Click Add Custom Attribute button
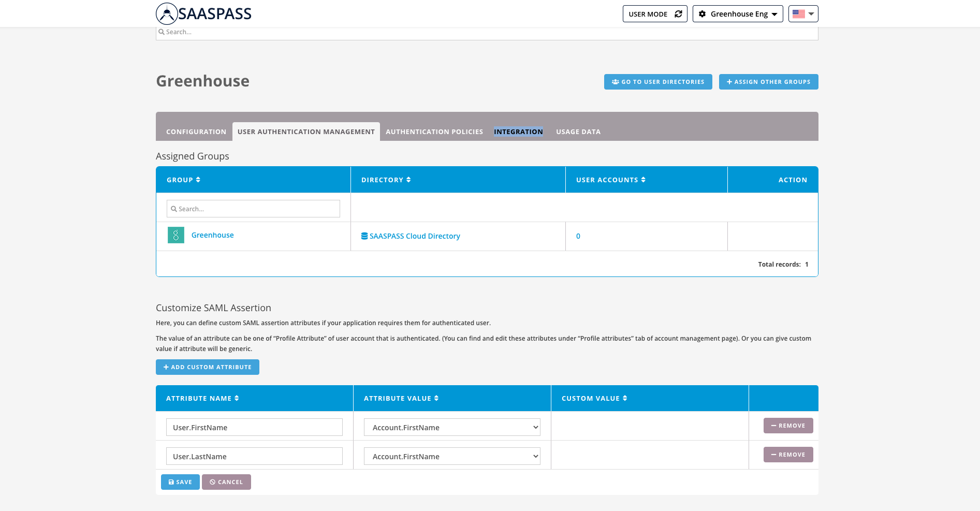The width and height of the screenshot is (980, 511). (x=207, y=367)
